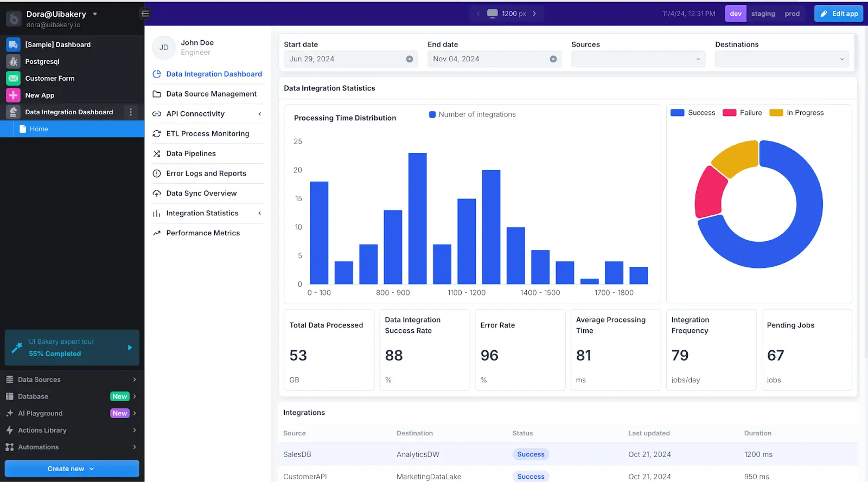Clear the End date with its X icon

[553, 59]
